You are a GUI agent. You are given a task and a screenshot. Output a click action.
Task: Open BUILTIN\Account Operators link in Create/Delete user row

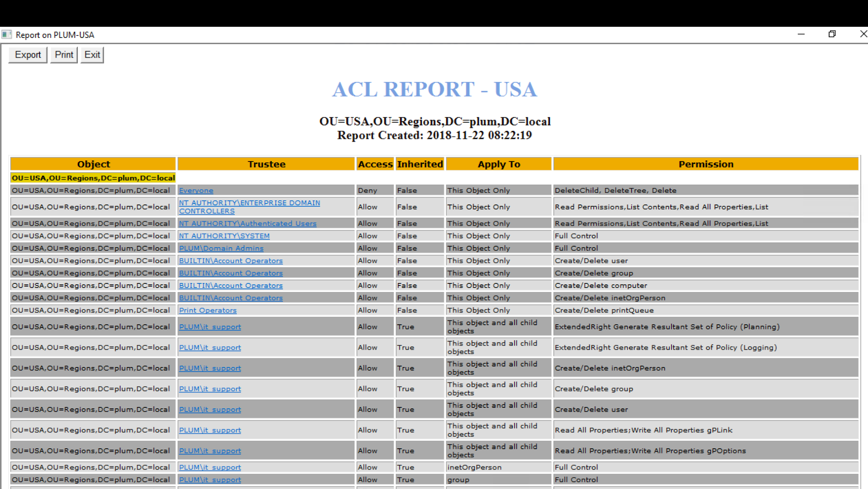pyautogui.click(x=231, y=260)
